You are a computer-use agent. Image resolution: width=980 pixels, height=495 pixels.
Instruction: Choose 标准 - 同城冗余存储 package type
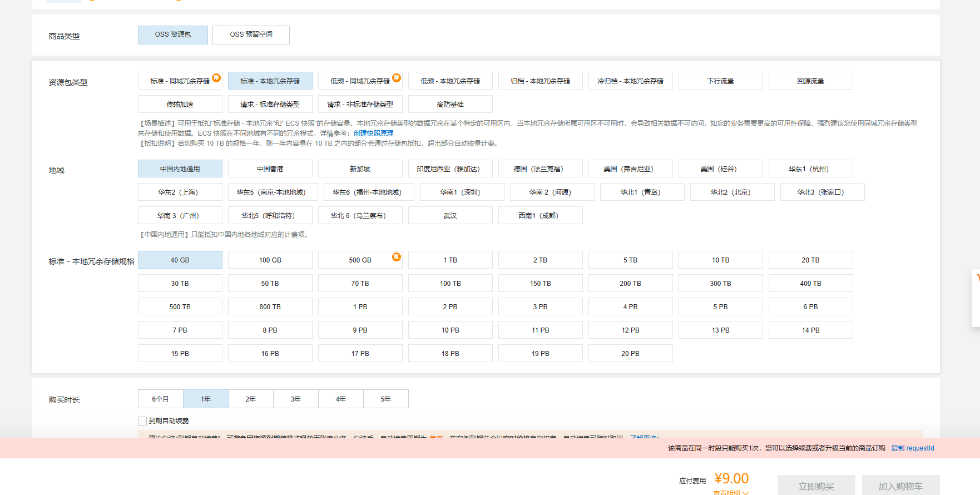(180, 81)
